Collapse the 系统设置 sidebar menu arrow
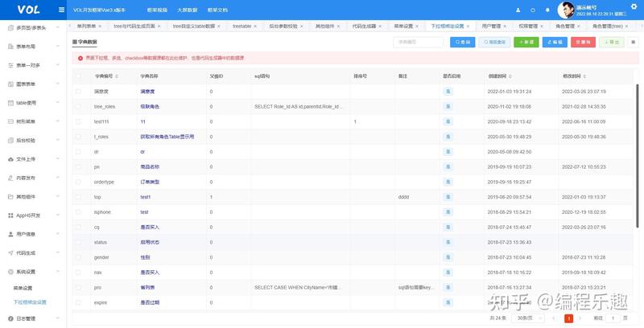Screen dimensions: 644x328 (x=57, y=272)
